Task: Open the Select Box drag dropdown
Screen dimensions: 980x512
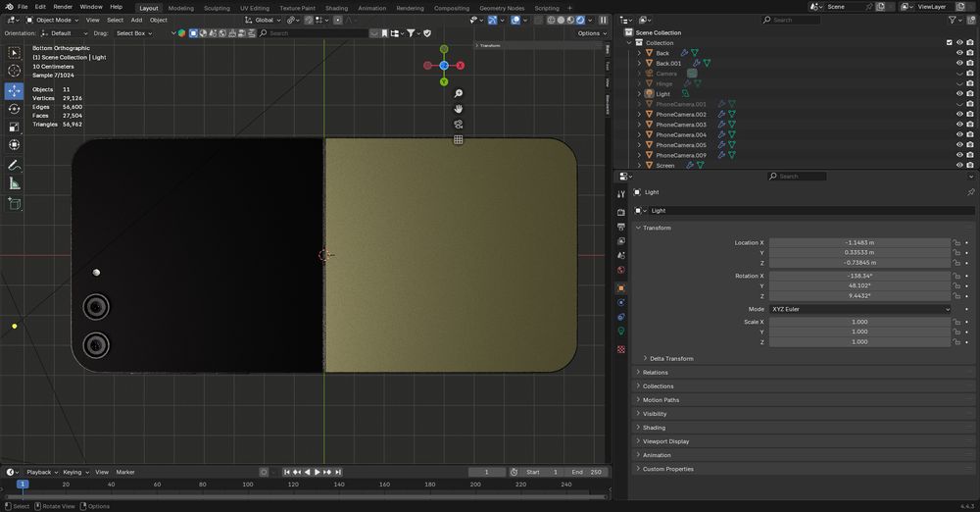Action: 133,33
